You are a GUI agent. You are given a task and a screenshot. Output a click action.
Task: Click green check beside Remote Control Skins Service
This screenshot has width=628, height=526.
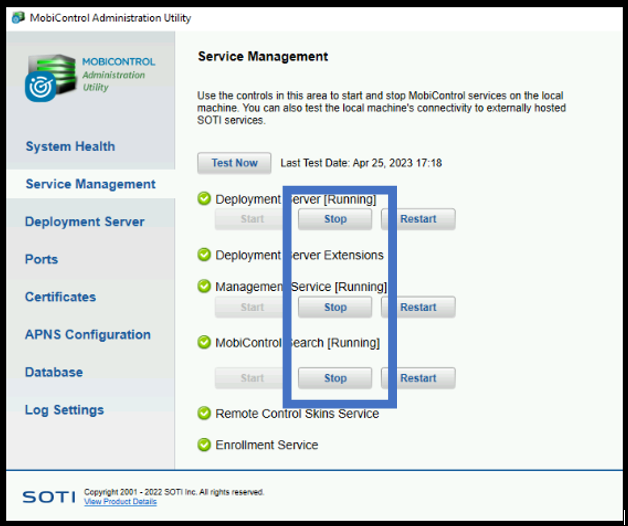(205, 413)
